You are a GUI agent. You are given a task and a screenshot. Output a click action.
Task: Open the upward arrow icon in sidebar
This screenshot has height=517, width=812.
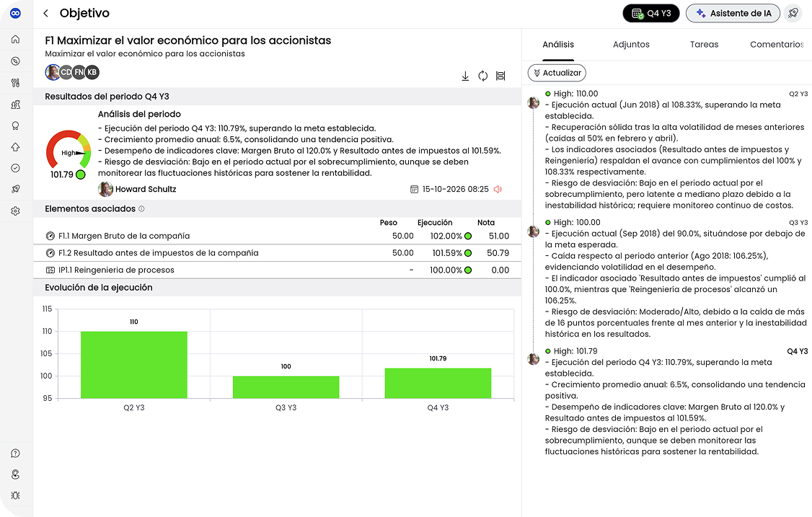[x=16, y=147]
